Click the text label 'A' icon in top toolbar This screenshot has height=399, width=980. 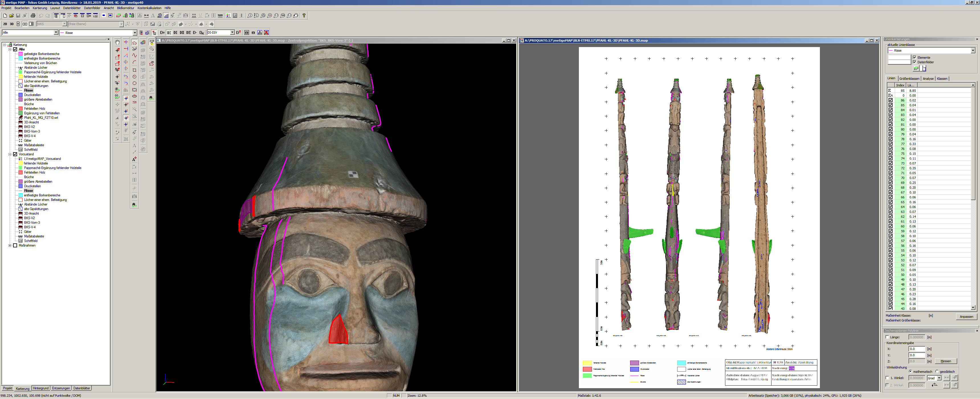click(x=153, y=16)
